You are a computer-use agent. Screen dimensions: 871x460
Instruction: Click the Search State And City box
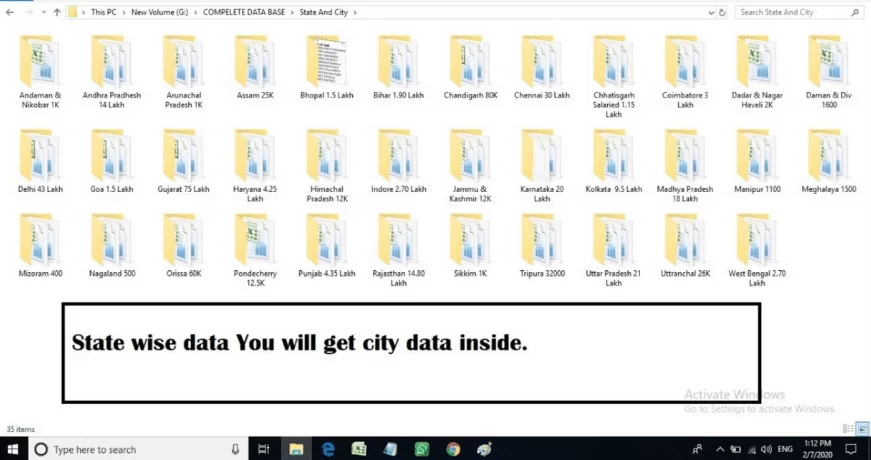[x=799, y=12]
